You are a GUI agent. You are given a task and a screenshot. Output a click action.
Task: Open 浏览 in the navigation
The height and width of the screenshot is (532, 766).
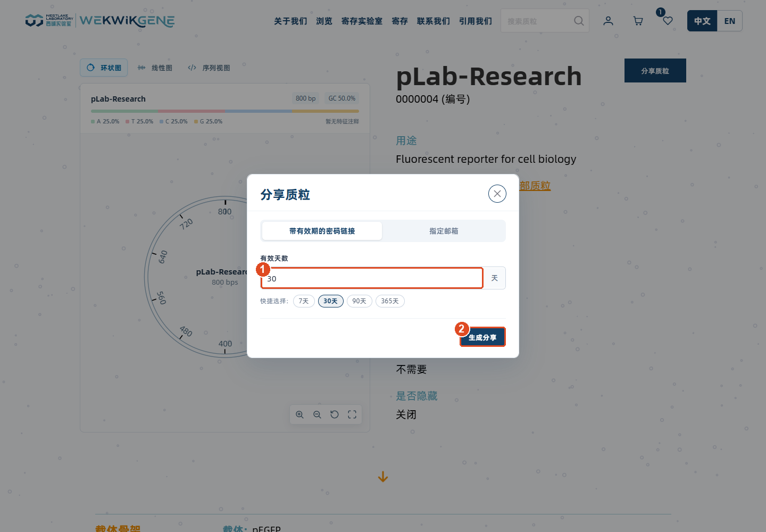(324, 21)
